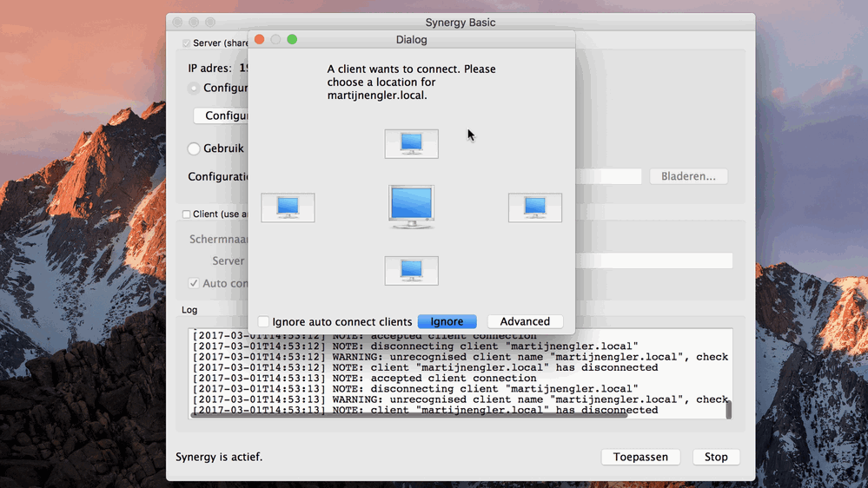Screen dimensions: 868x488
Task: Click the 'Dialog' window title
Action: (411, 40)
